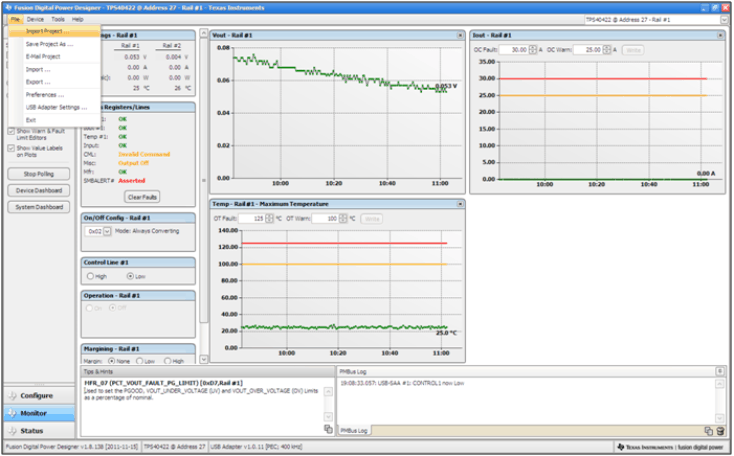
Task: Copy the Tips & Hints text
Action: 328,429
